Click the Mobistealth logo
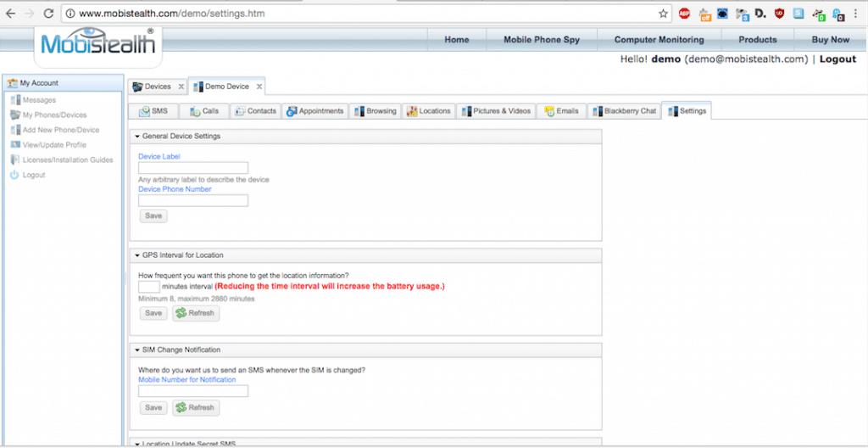This screenshot has height=448, width=868. [x=98, y=42]
